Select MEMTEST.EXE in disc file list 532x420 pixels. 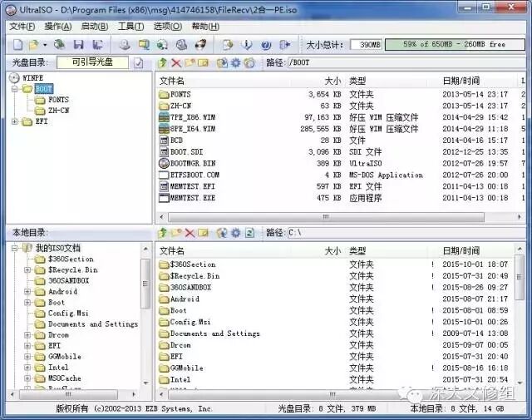coord(192,198)
